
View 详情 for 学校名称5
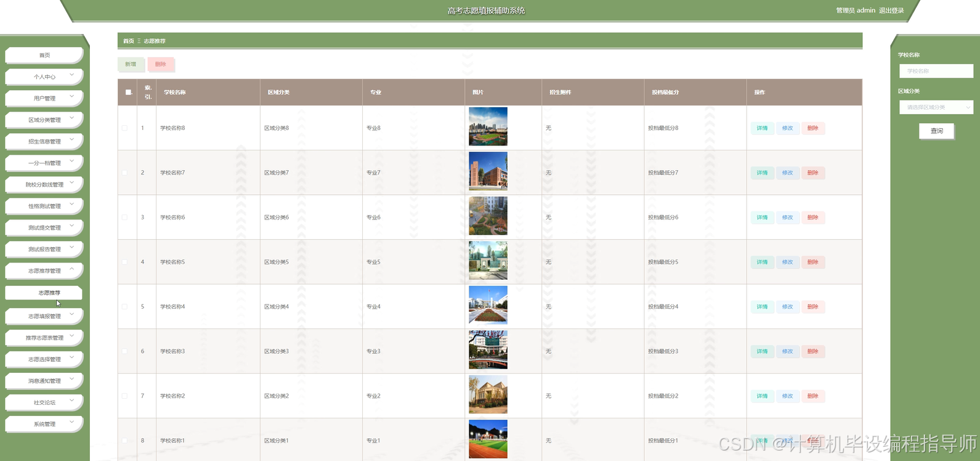tap(762, 262)
